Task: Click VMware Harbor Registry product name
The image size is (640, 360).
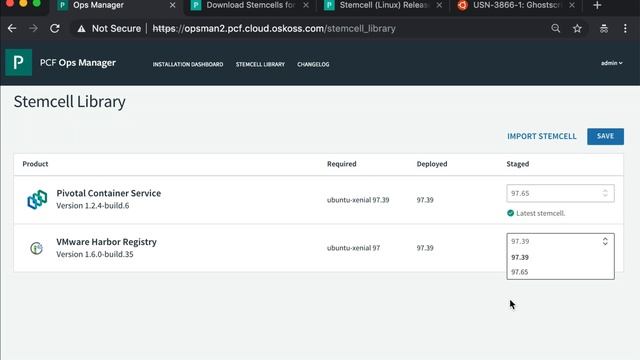Action: click(107, 242)
